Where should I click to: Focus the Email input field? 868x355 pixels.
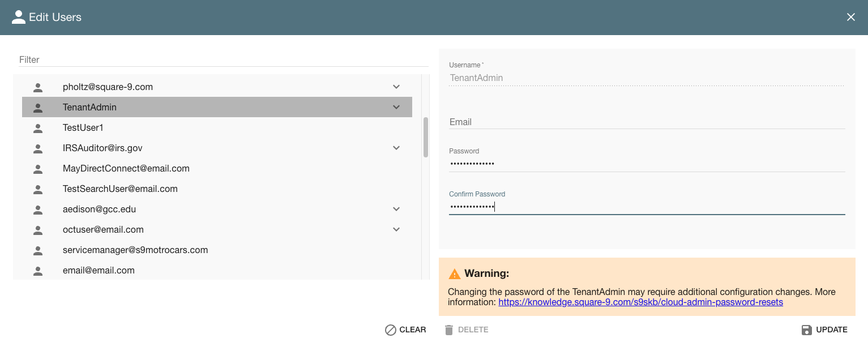pyautogui.click(x=647, y=122)
